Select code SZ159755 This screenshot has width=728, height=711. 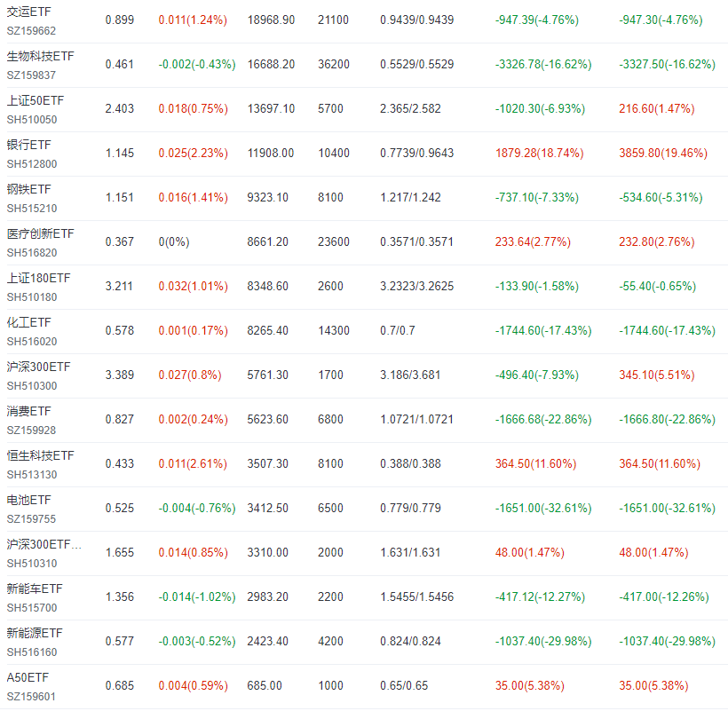[31, 519]
